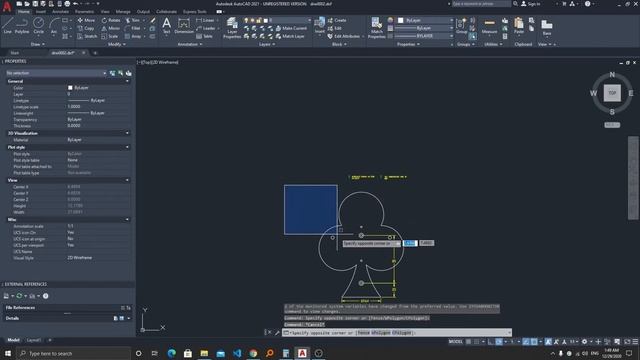The width and height of the screenshot is (640, 360).
Task: Click the white color swatch in Properties Color row
Action: point(70,88)
